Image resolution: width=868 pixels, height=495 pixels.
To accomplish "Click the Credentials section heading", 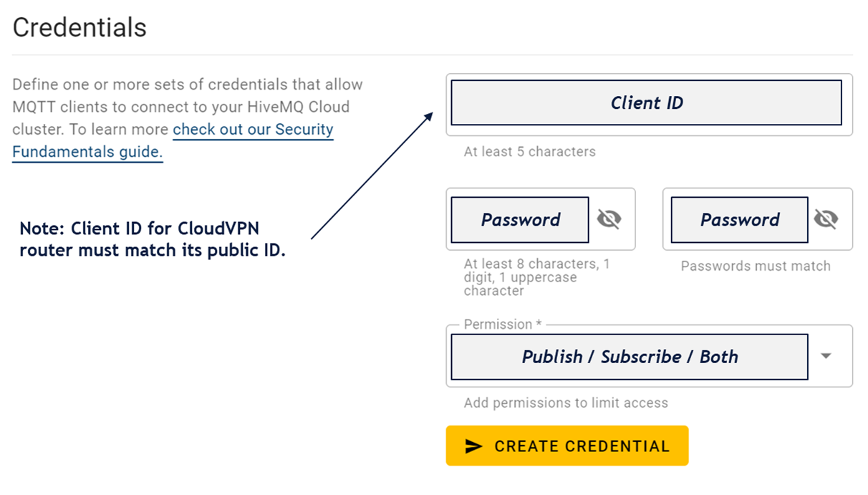I will (x=79, y=28).
